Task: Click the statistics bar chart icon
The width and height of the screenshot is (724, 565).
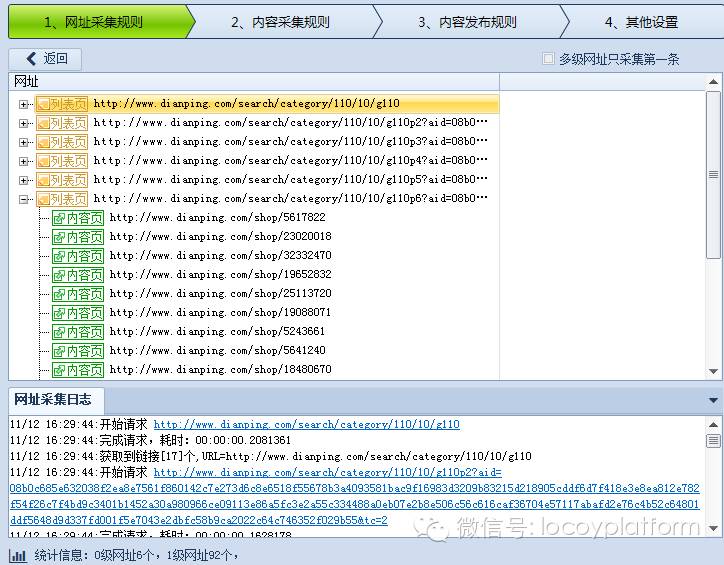Action: point(18,556)
